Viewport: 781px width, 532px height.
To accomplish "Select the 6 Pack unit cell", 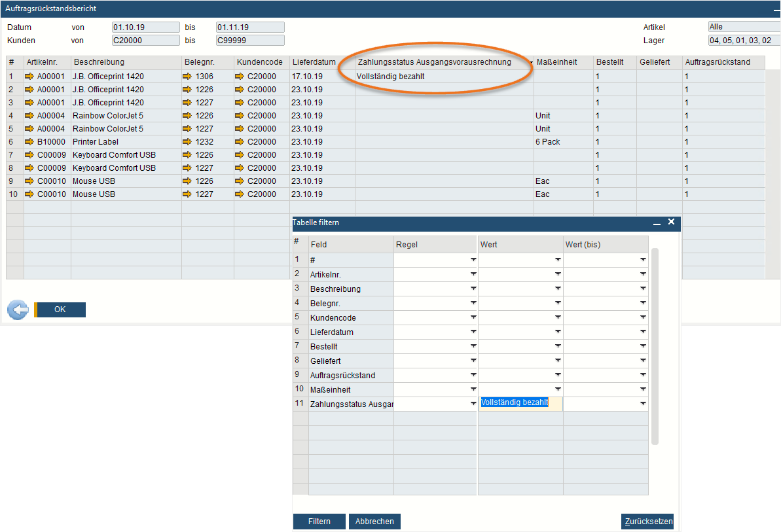I will pyautogui.click(x=564, y=142).
